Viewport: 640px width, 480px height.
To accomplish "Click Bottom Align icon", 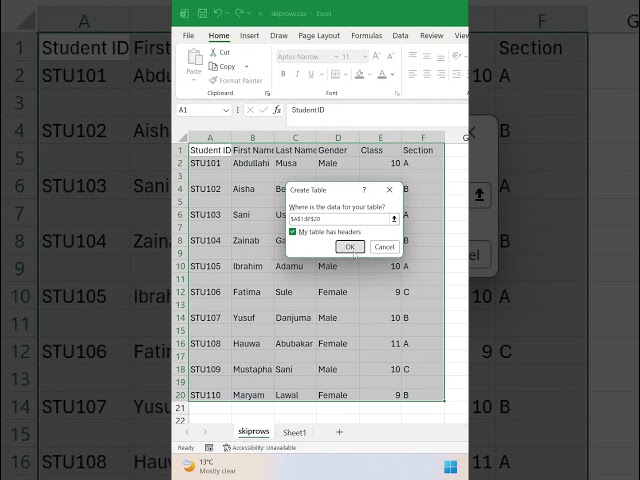I will pyautogui.click(x=441, y=57).
